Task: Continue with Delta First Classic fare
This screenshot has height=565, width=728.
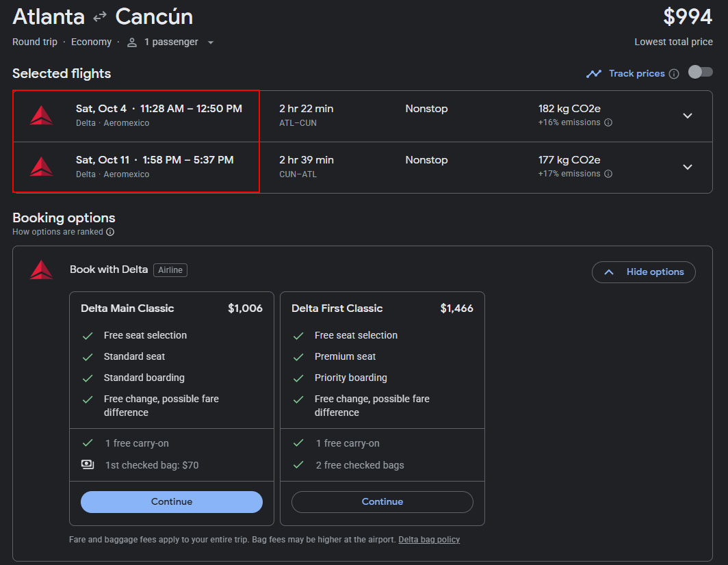Action: tap(382, 502)
